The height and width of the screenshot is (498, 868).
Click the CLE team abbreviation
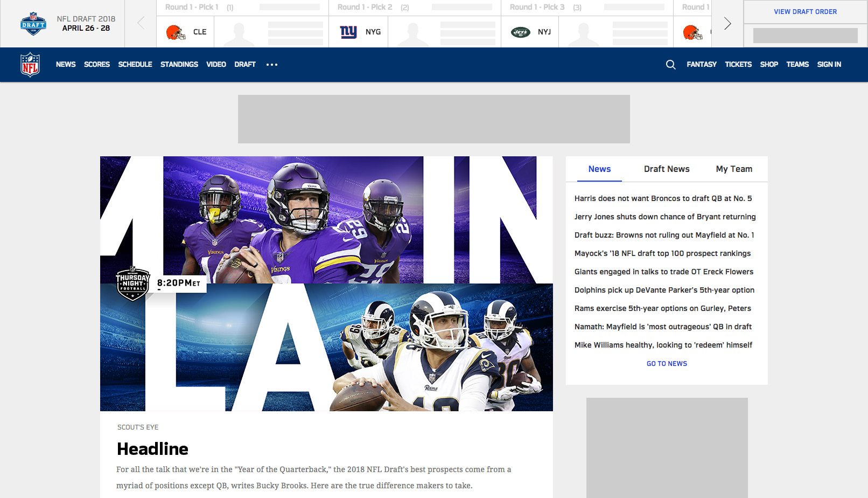click(x=200, y=32)
